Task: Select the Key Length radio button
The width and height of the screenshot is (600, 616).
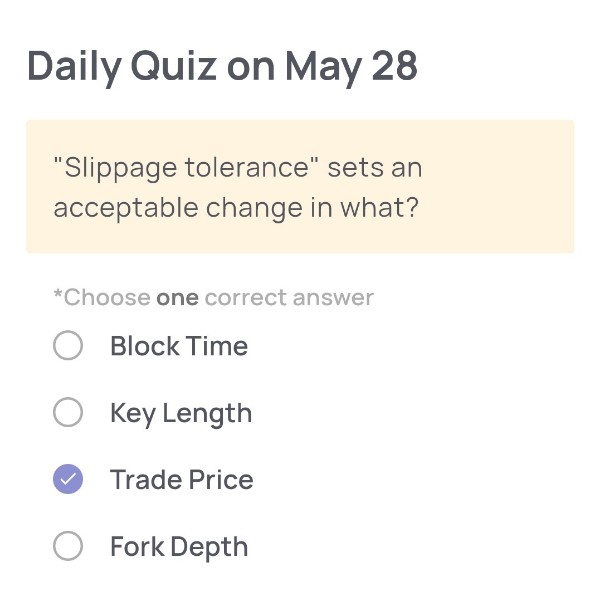Action: (68, 413)
